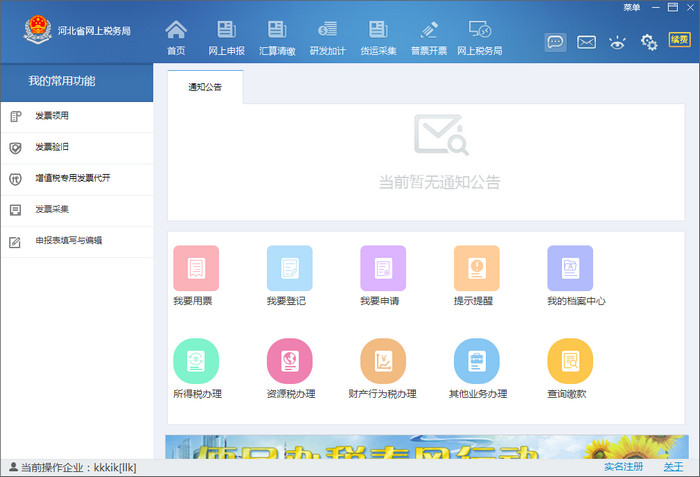Open 所得税办理 green circle icon
Viewport: 700px width, 477px height.
(x=196, y=361)
